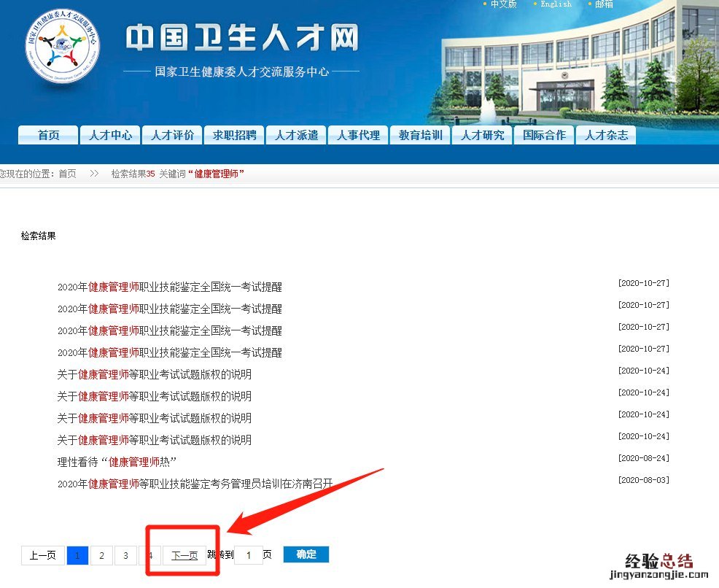Select the 求职招聘 navigation tab
Image resolution: width=719 pixels, height=588 pixels.
(234, 135)
